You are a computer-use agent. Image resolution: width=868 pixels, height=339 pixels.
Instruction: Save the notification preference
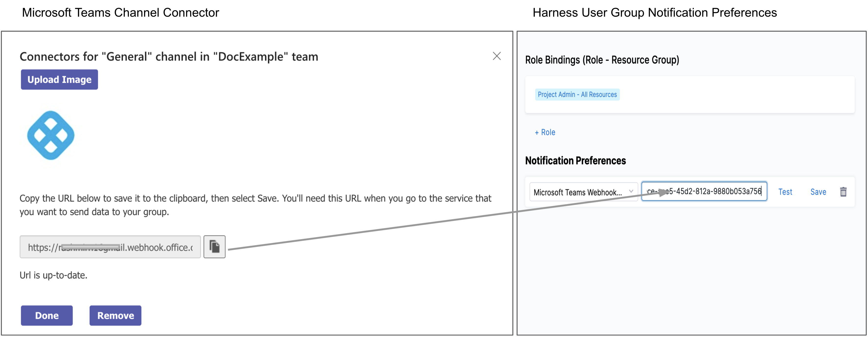(x=818, y=192)
